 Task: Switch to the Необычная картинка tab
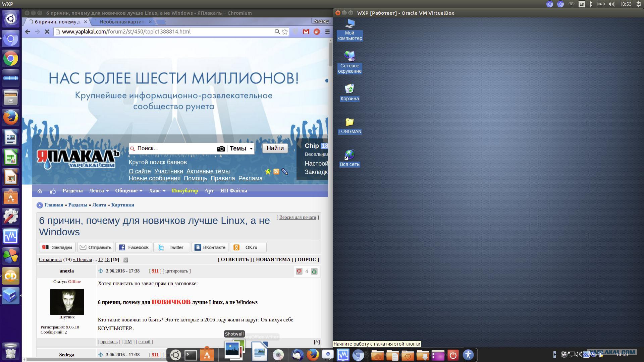tap(122, 22)
